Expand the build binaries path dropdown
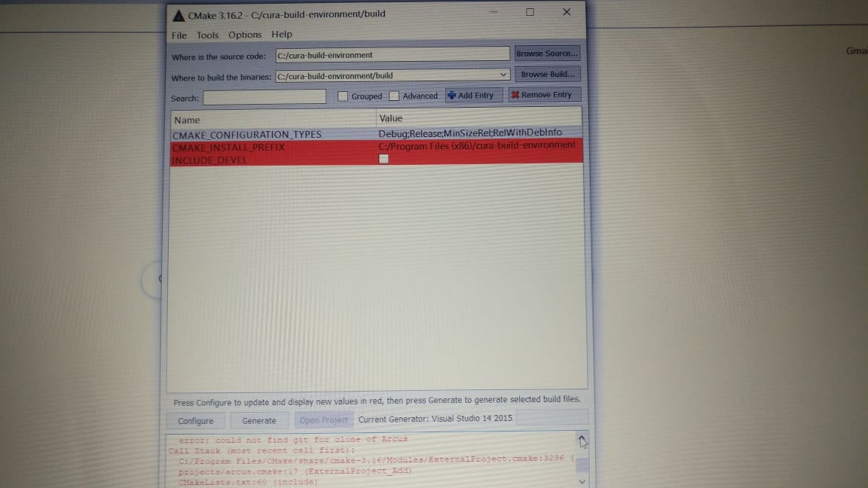Viewport: 868px width, 488px height. (x=503, y=75)
